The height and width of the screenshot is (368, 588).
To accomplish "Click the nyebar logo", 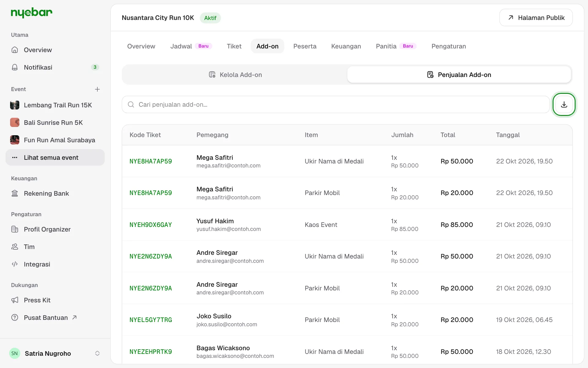I will tap(32, 13).
